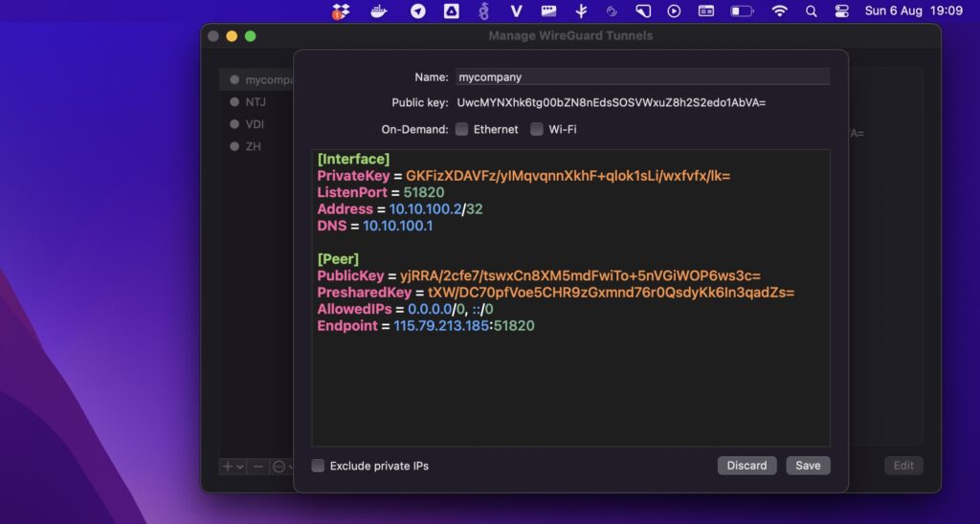Click the tag-shaped menu bar icon
The width and height of the screenshot is (980, 524).
point(643,11)
